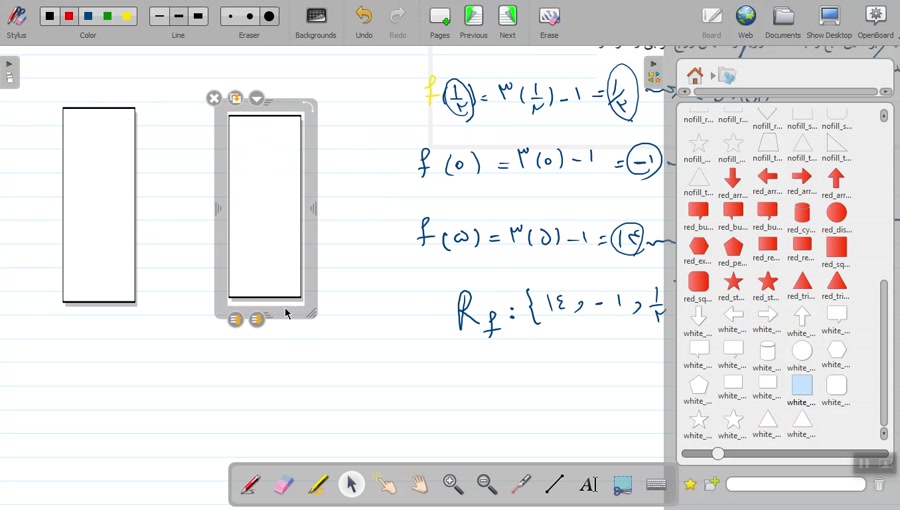Pick the blue pen color
The width and height of the screenshot is (900, 510).
[88, 16]
